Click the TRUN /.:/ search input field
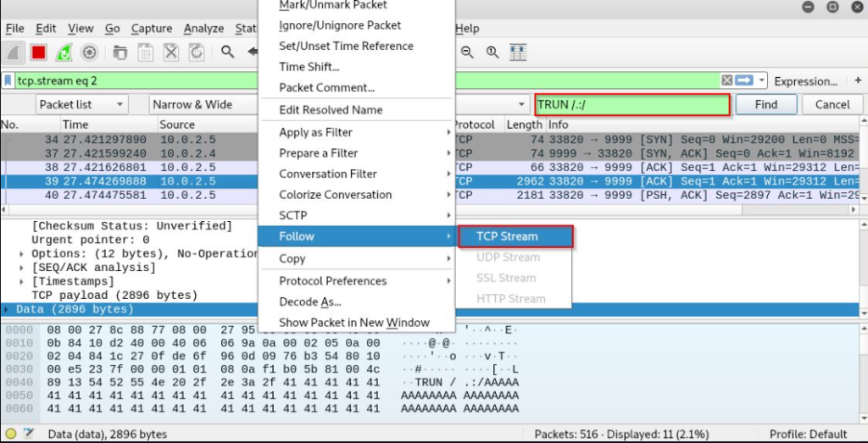 pos(632,104)
